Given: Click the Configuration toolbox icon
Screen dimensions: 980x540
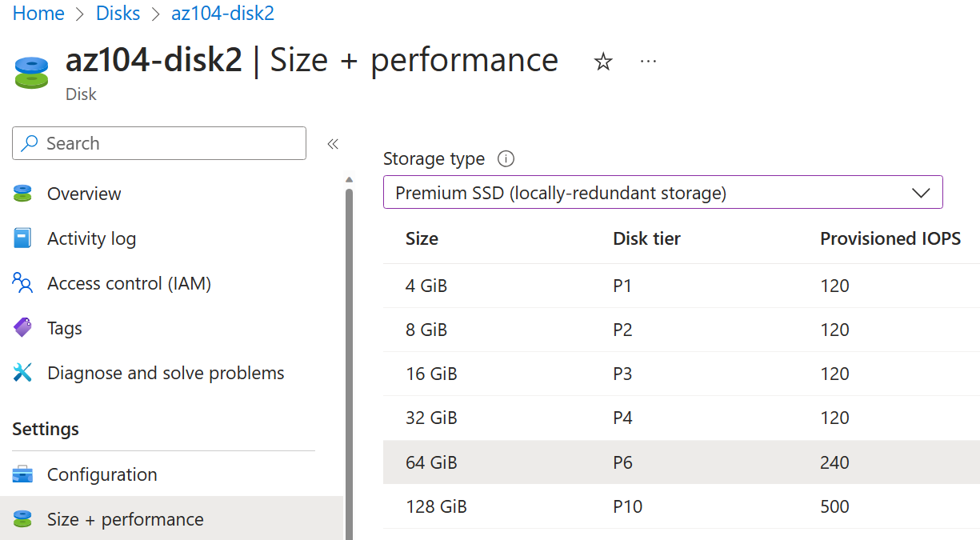Looking at the screenshot, I should tap(22, 474).
